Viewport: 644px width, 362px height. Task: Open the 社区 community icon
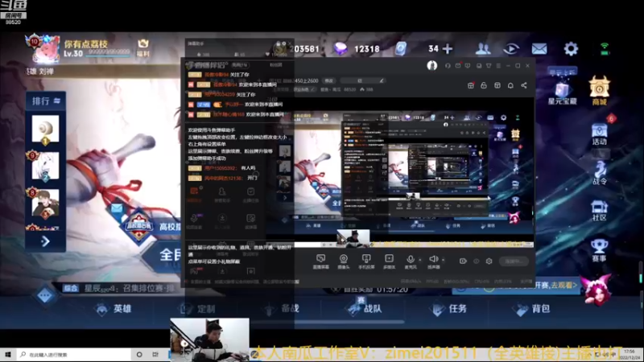click(x=599, y=211)
